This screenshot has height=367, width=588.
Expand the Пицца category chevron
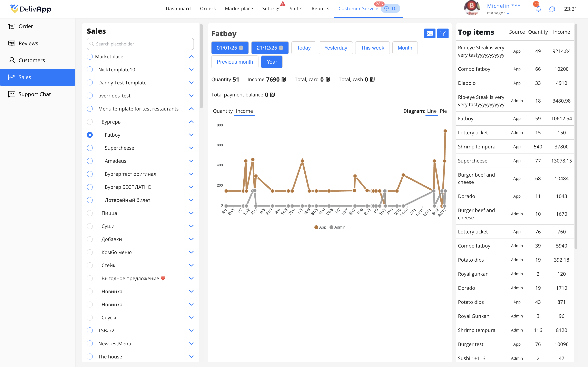[191, 213]
